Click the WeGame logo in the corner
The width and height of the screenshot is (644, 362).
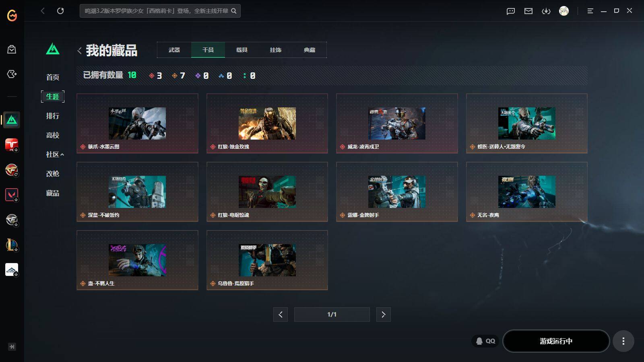click(12, 15)
